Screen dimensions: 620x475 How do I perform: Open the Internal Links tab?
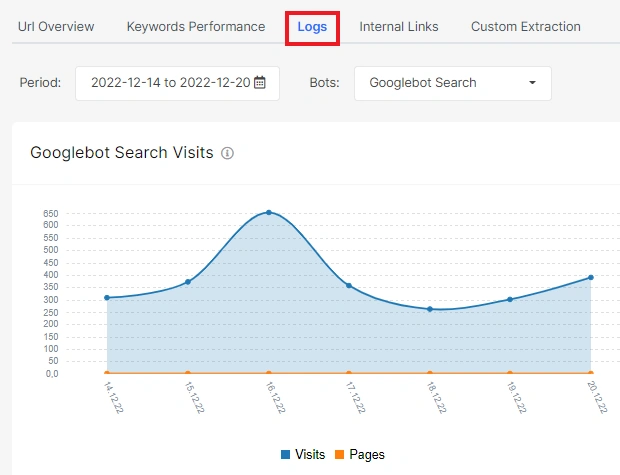[399, 26]
